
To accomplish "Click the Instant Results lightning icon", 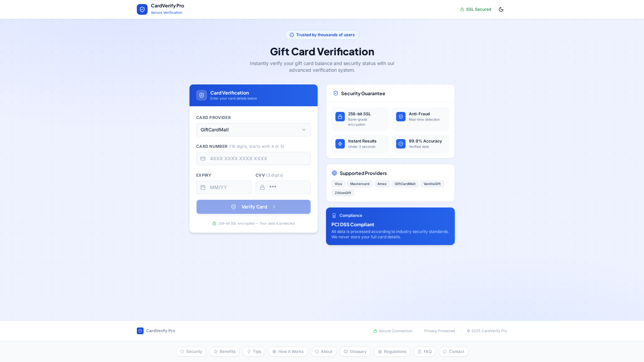I will pos(340,144).
